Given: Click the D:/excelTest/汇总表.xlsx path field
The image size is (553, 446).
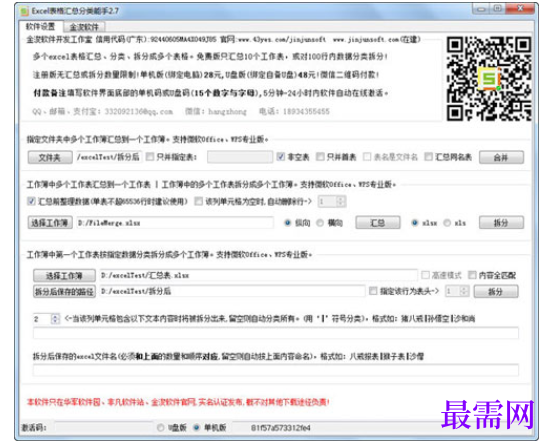Looking at the screenshot, I should pyautogui.click(x=258, y=275).
